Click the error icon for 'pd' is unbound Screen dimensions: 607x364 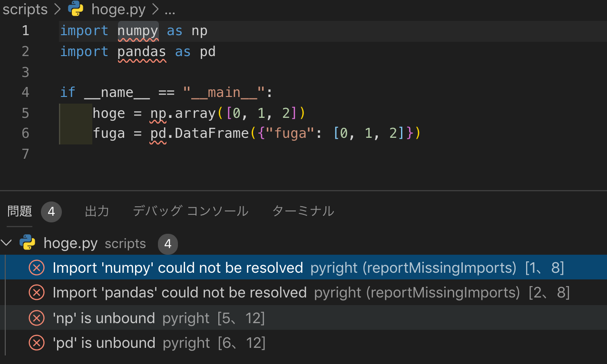tap(37, 343)
